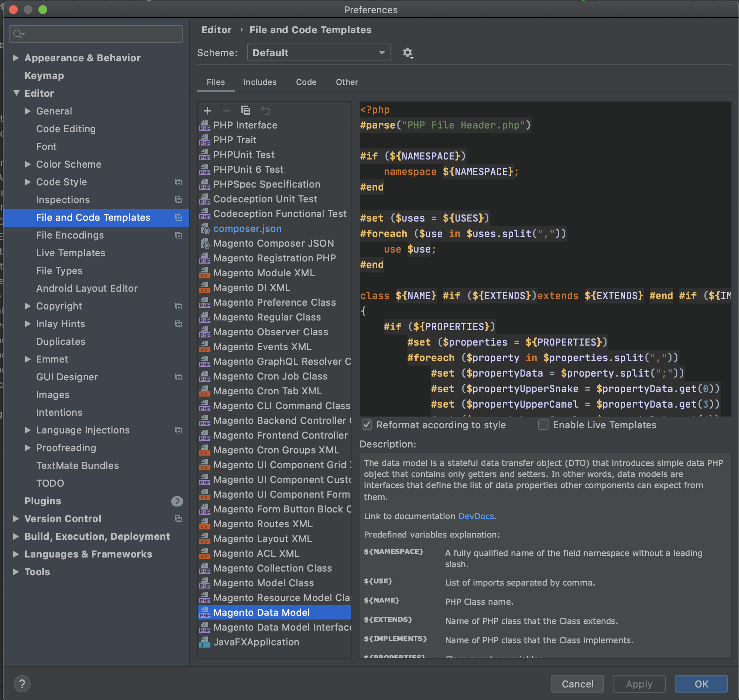This screenshot has width=739, height=700.
Task: Expand the Color Scheme node
Action: [x=28, y=164]
